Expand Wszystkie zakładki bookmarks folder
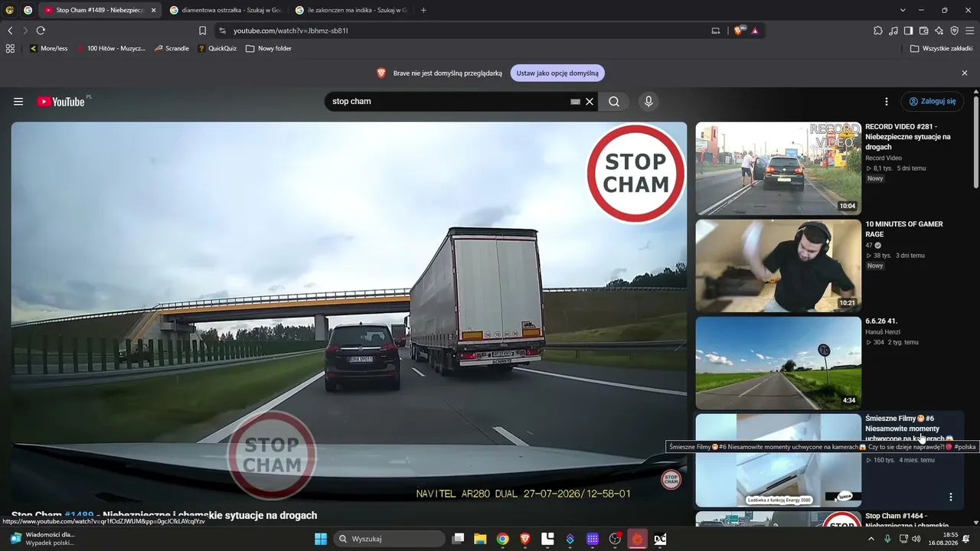Image resolution: width=980 pixels, height=551 pixels. tap(941, 48)
